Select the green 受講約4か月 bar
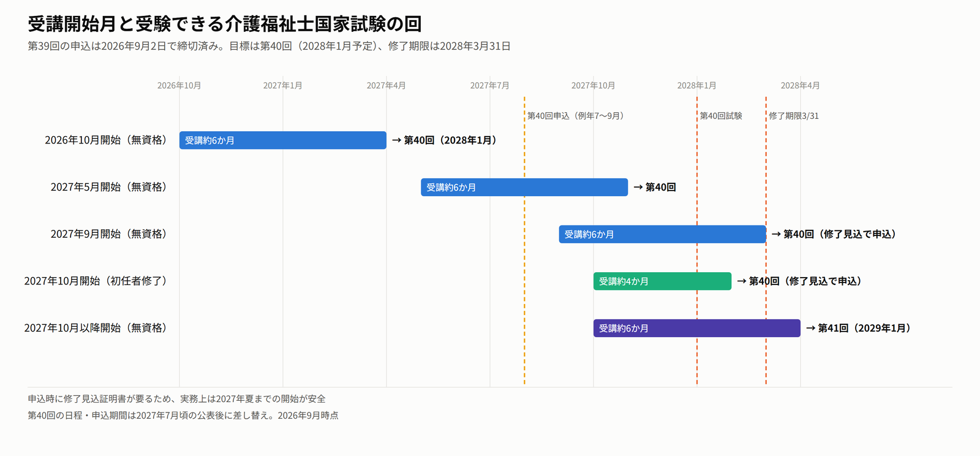 pos(663,281)
